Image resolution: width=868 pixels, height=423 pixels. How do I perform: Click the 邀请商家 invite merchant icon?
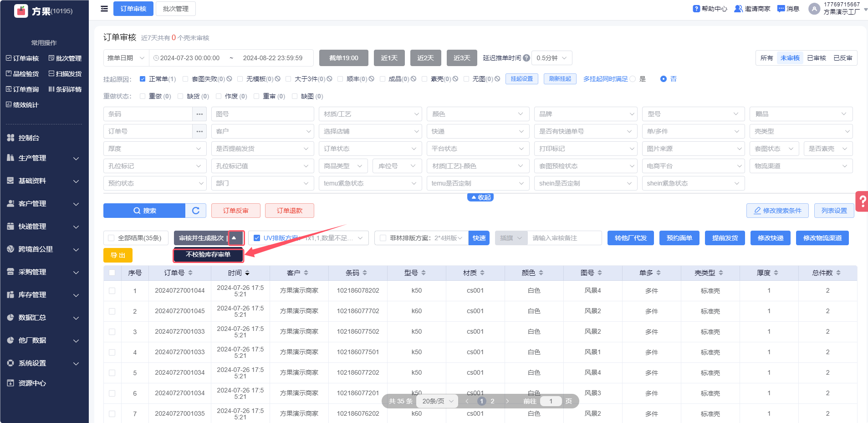coord(738,9)
